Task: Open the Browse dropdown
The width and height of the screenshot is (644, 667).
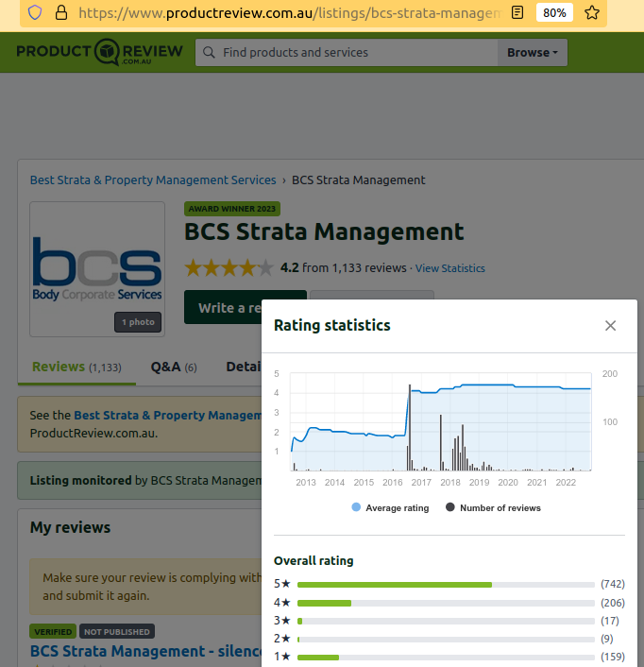Action: [533, 52]
